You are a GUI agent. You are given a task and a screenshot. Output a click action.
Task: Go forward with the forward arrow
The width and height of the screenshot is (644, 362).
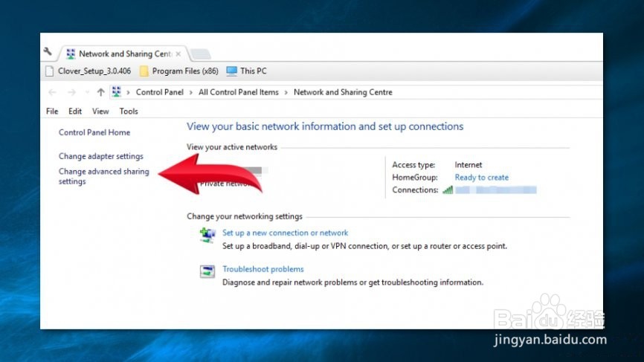coord(71,92)
